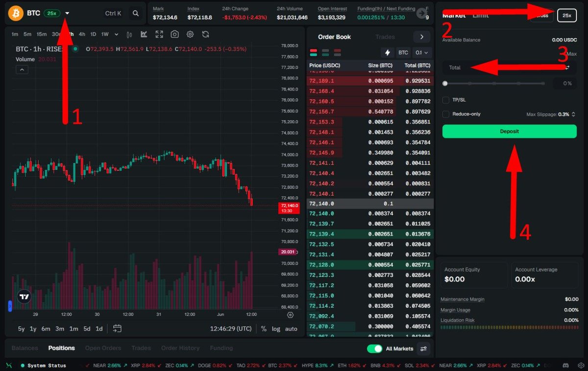Screen dimensions: 588x371
Task: Open the Open Orders tab
Action: (103, 348)
